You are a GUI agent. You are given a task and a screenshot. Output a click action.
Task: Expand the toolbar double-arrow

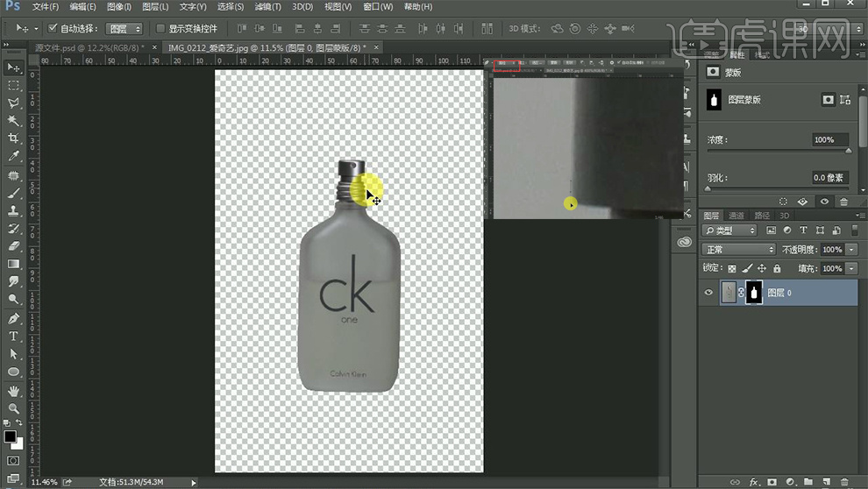6,45
